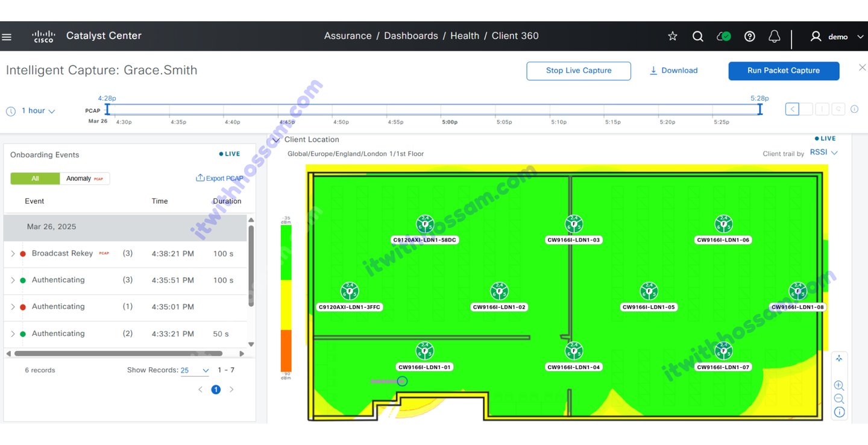868x445 pixels.
Task: Go to next records page
Action: (x=231, y=390)
